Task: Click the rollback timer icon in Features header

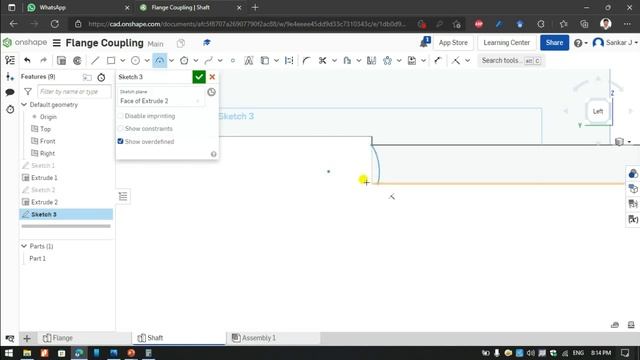Action: (x=101, y=77)
